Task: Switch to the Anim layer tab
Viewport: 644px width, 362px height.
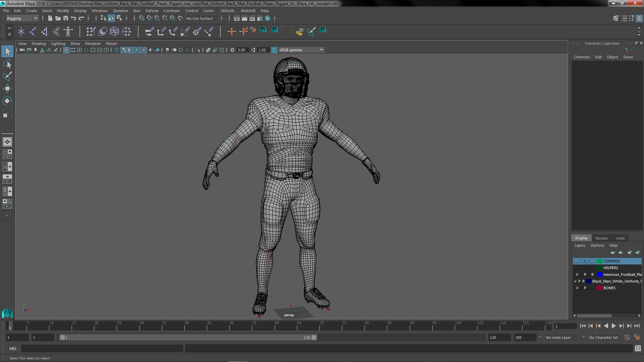Action: pos(620,238)
